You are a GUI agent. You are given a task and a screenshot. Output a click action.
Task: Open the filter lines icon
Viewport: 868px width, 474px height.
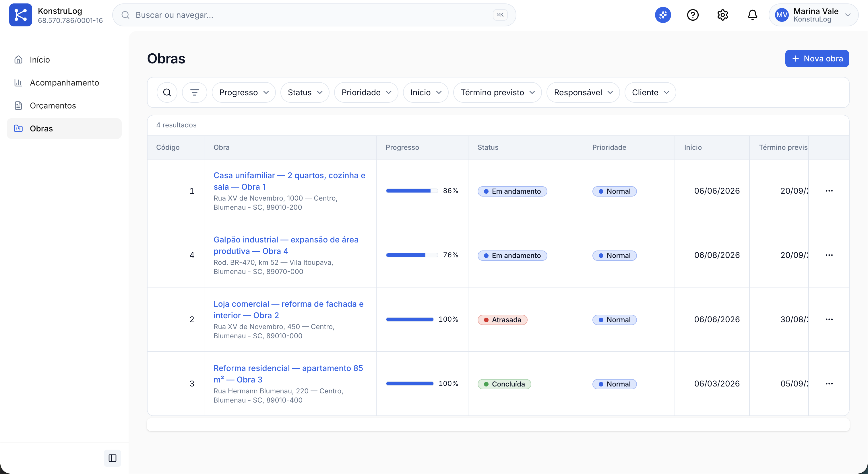pos(194,92)
